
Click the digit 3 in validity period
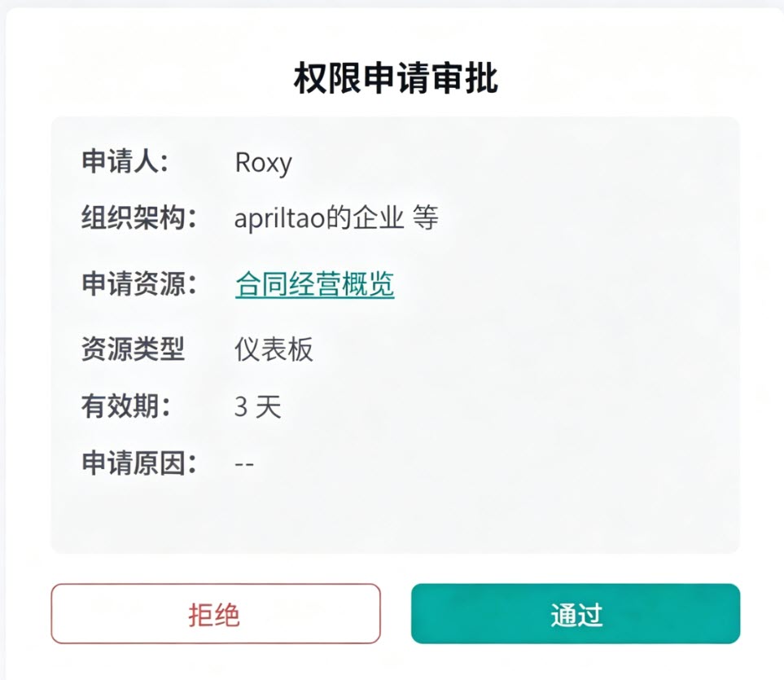[x=241, y=406]
